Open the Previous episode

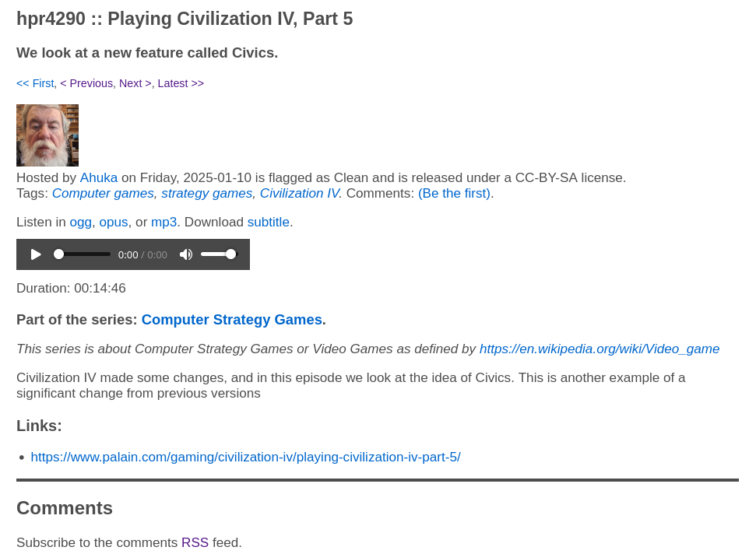[x=86, y=83]
